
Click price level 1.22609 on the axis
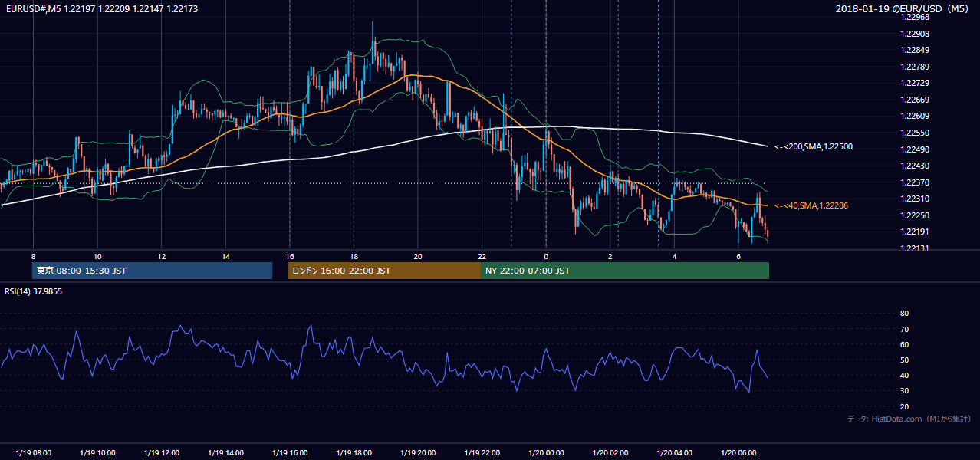[x=915, y=116]
